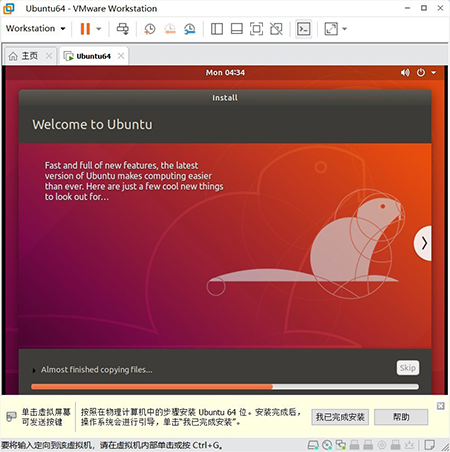The height and width of the screenshot is (452, 450).
Task: Click the 帮助 help button
Action: tap(401, 417)
